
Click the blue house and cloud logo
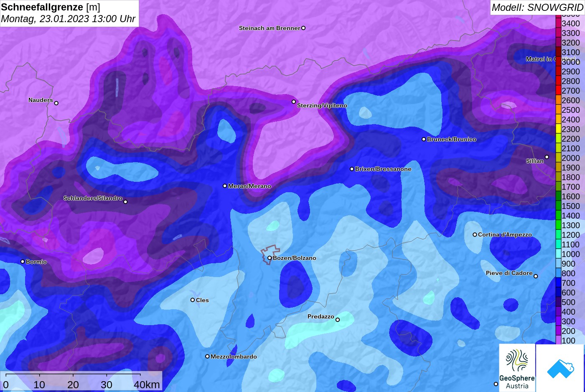tap(560, 368)
